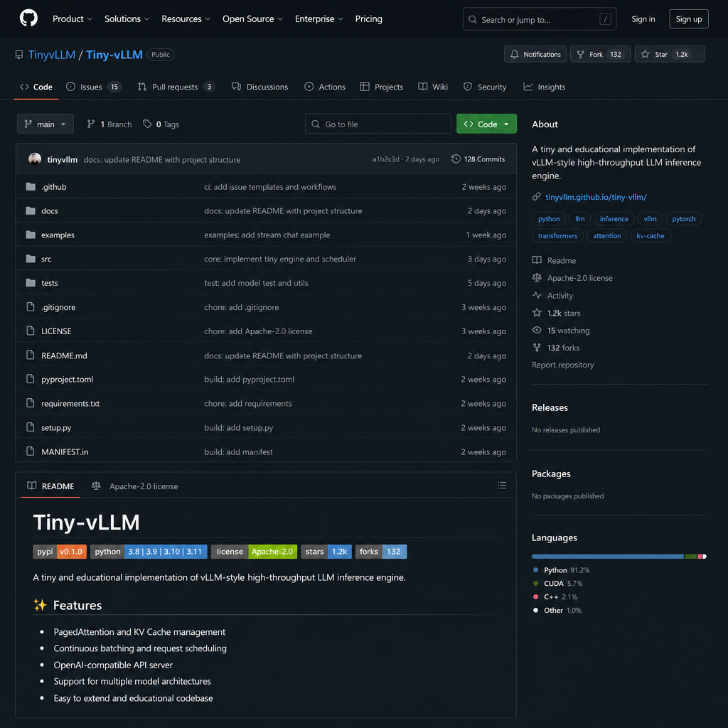The image size is (728, 728).
Task: Switch to the Actions tab
Action: click(325, 87)
